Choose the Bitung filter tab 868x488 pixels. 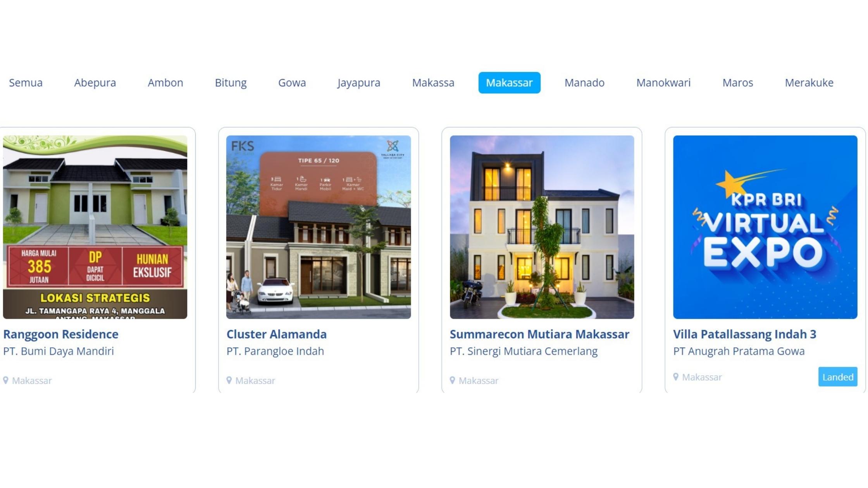click(231, 82)
